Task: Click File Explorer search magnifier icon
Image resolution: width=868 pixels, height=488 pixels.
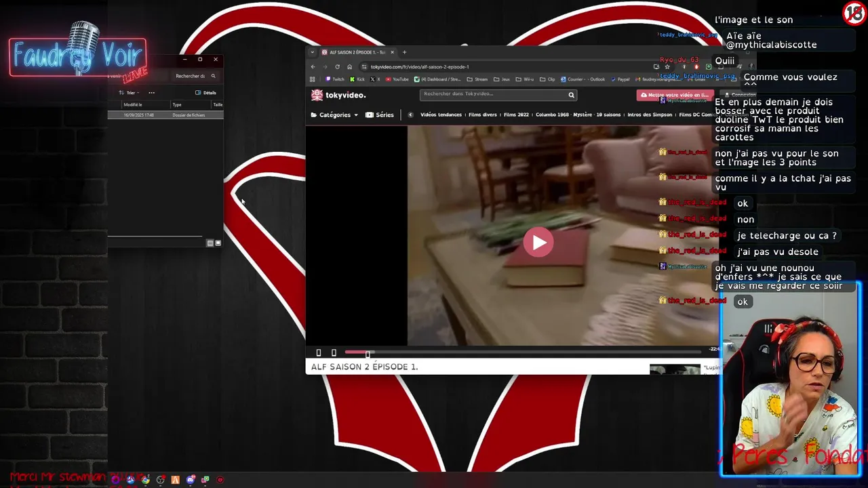Action: pos(213,76)
